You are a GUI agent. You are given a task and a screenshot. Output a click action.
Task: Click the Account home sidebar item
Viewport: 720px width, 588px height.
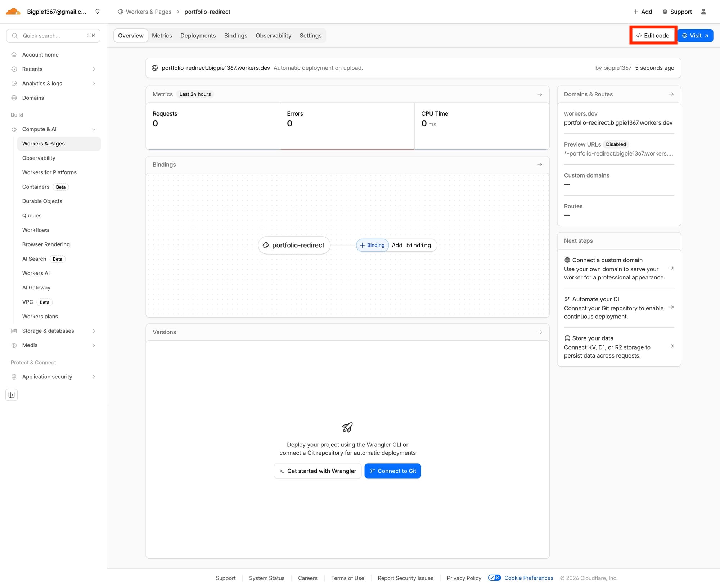click(x=40, y=55)
